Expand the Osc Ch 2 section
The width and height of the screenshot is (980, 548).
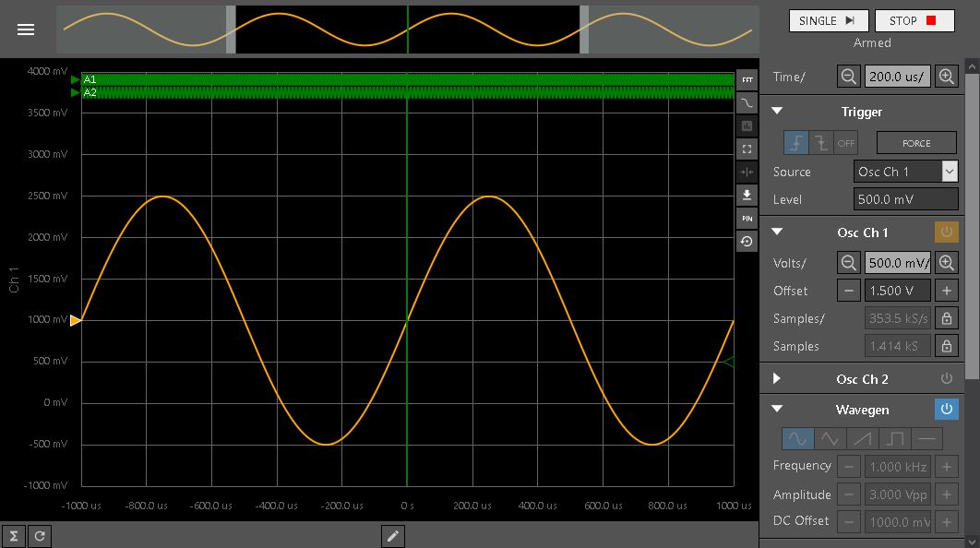pos(777,378)
